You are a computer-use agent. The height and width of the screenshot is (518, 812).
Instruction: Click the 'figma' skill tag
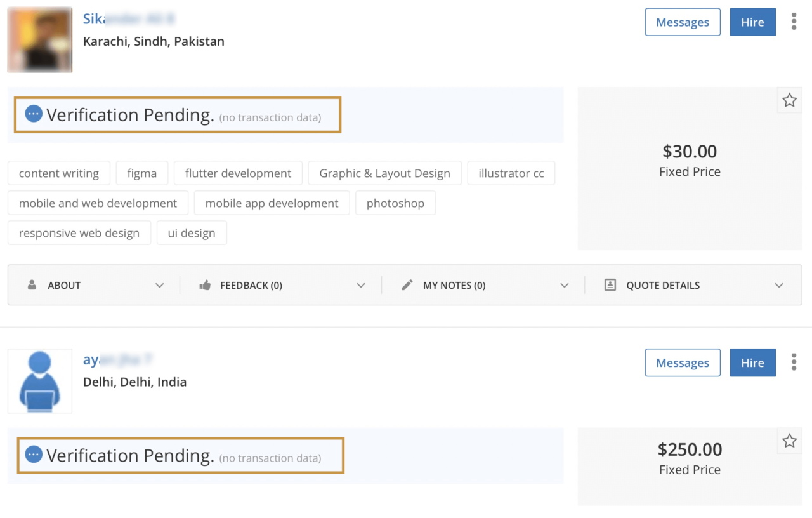141,173
